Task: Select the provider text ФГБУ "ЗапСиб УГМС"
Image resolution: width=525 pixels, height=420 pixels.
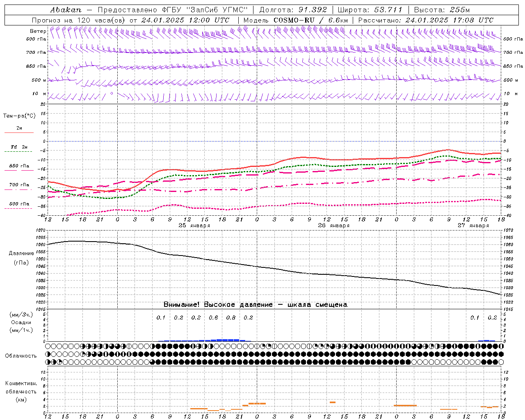Action: pyautogui.click(x=205, y=10)
